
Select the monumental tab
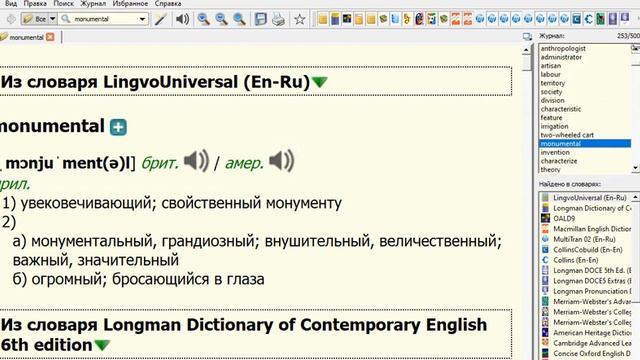coord(26,37)
